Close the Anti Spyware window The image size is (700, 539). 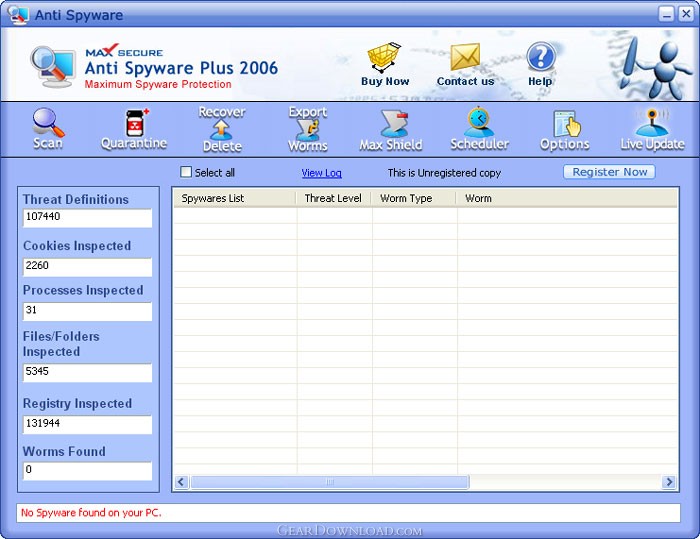point(686,14)
